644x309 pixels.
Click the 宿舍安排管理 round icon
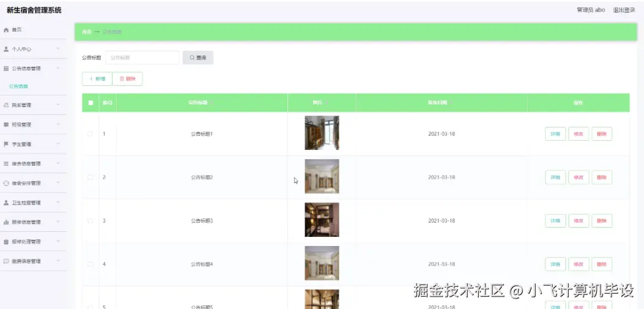coord(6,184)
